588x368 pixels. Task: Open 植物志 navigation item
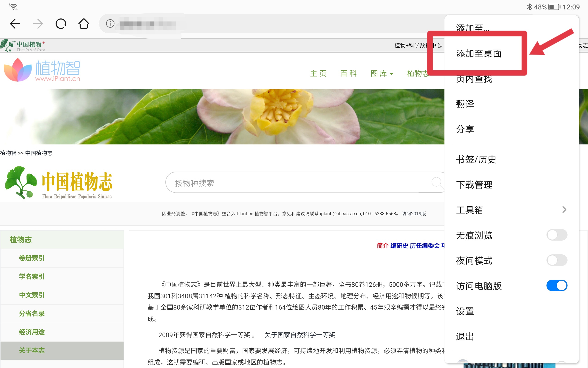[x=418, y=73]
